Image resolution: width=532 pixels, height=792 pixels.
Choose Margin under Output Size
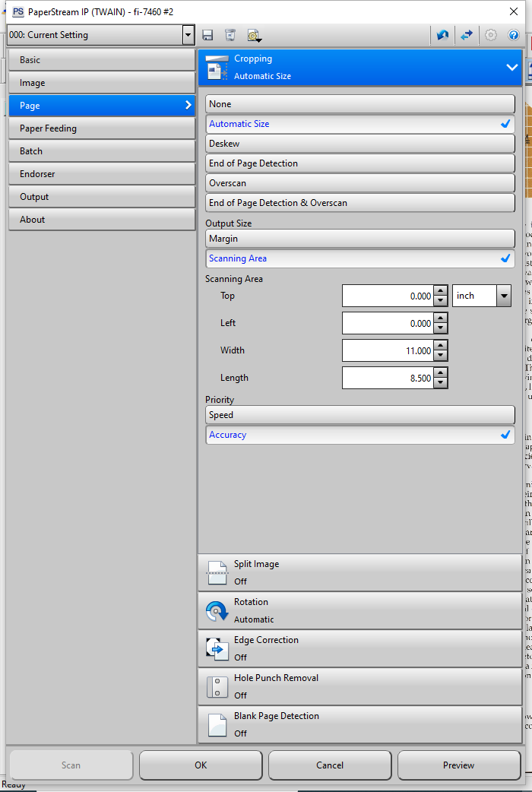359,239
